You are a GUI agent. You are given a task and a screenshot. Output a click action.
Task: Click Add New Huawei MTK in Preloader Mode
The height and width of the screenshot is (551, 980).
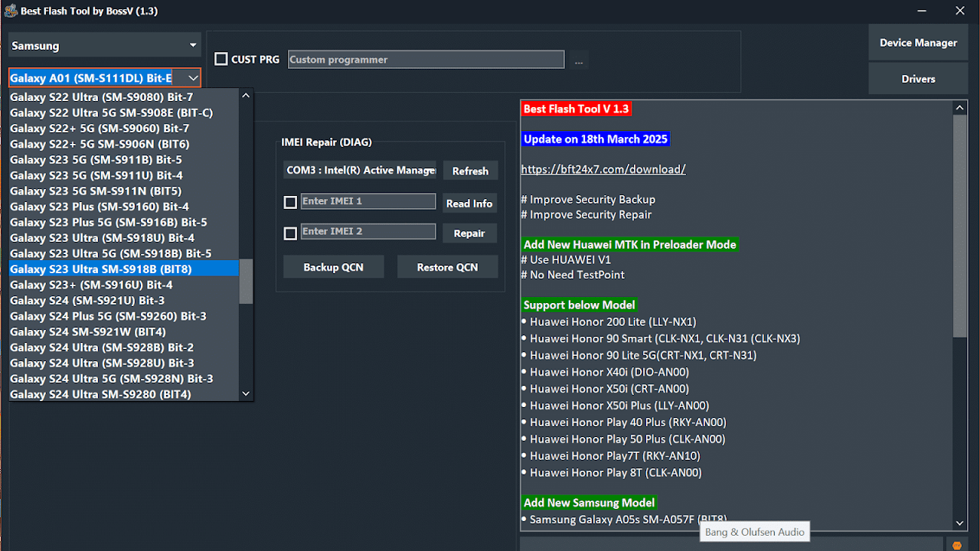[629, 245]
